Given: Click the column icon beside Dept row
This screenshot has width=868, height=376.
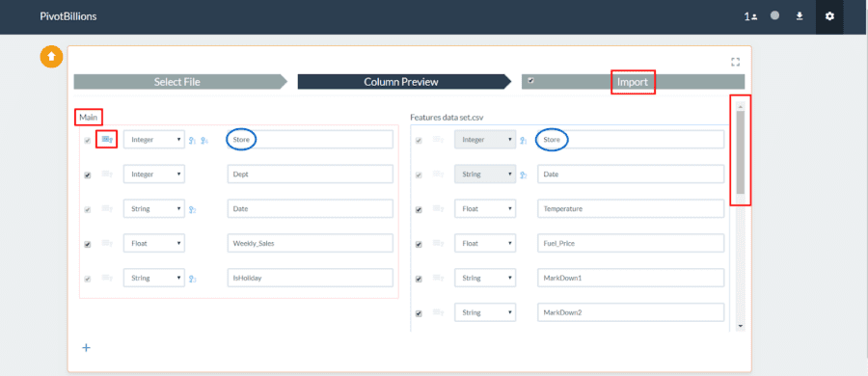Looking at the screenshot, I should pos(107,175).
